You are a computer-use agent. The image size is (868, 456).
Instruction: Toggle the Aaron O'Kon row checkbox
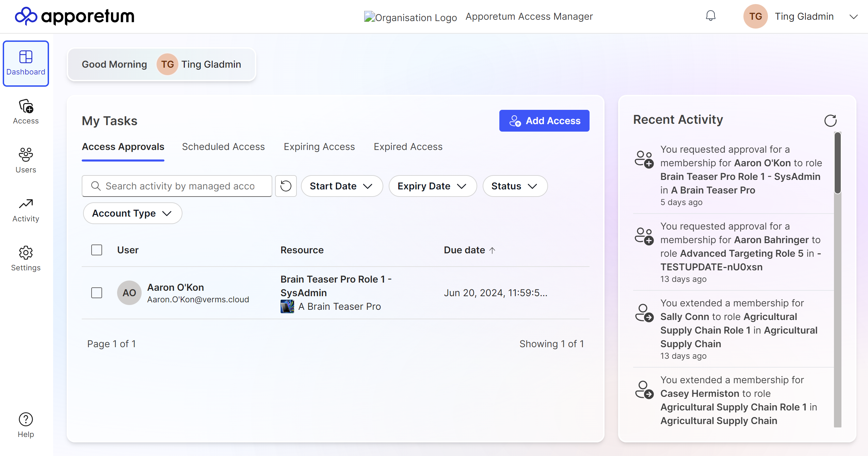(x=96, y=292)
